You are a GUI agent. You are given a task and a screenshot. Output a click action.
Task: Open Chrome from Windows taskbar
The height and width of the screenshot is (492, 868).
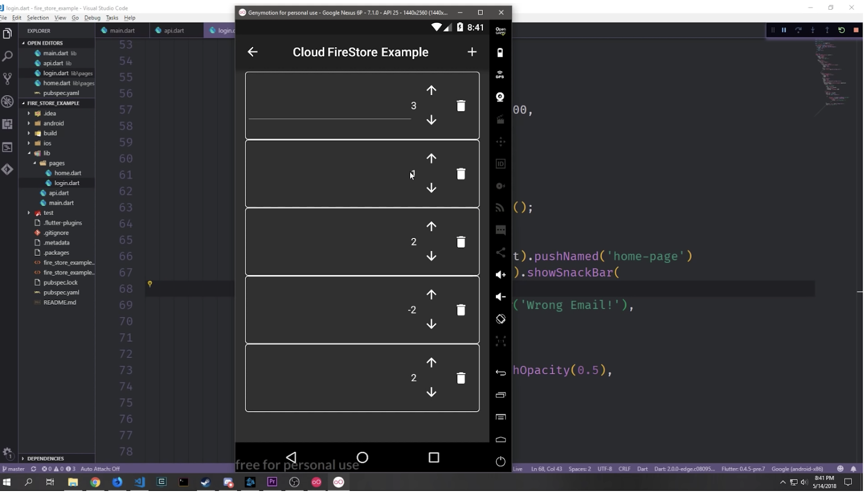coord(95,482)
